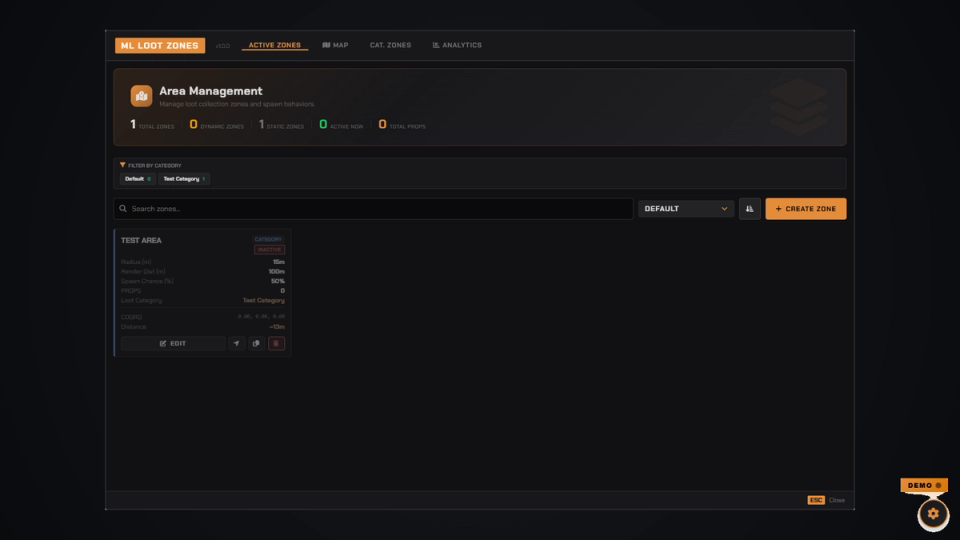Switch to the Cat. Zones tab
Viewport: 960px width, 540px height.
390,45
